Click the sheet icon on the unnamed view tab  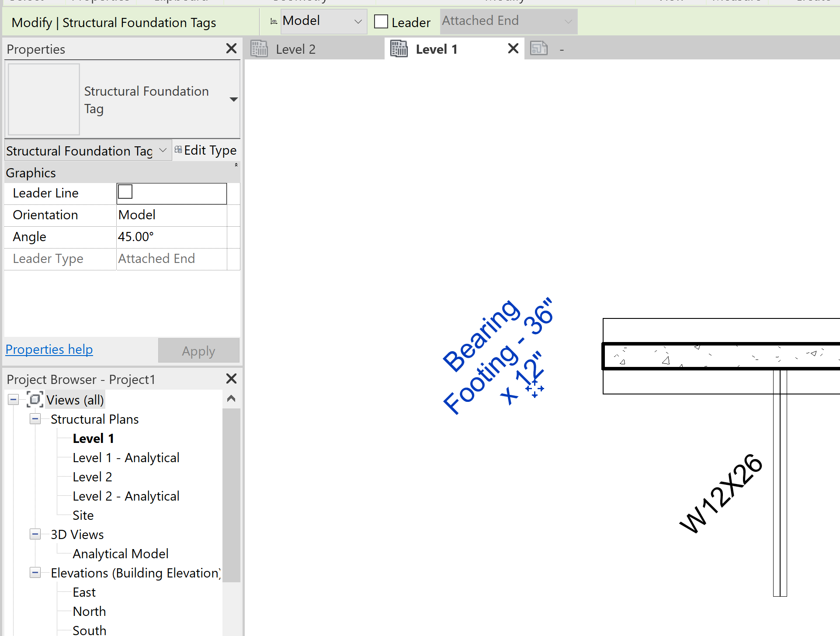[539, 48]
